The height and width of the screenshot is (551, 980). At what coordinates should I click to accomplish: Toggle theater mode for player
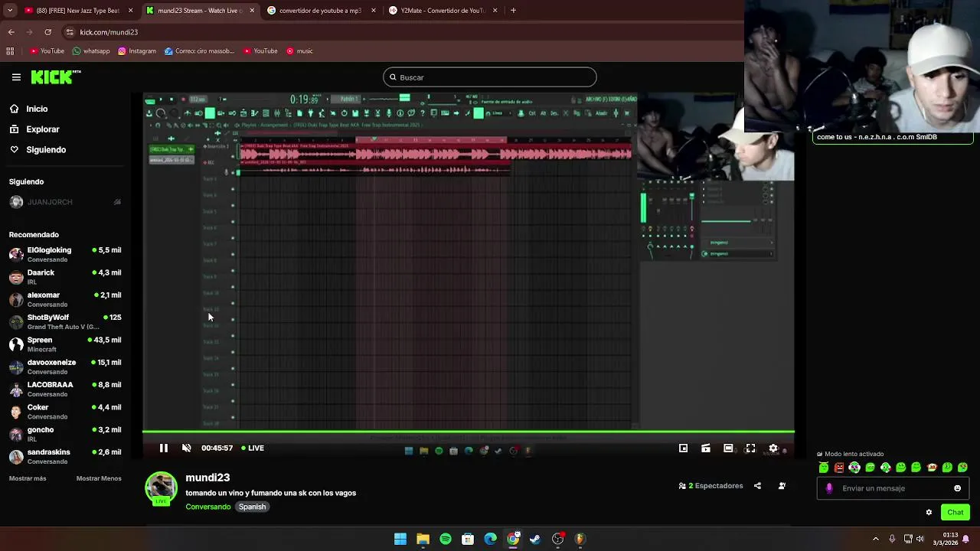pos(728,448)
